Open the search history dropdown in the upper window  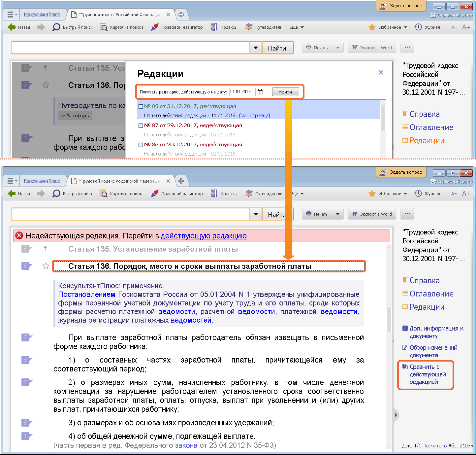click(256, 48)
